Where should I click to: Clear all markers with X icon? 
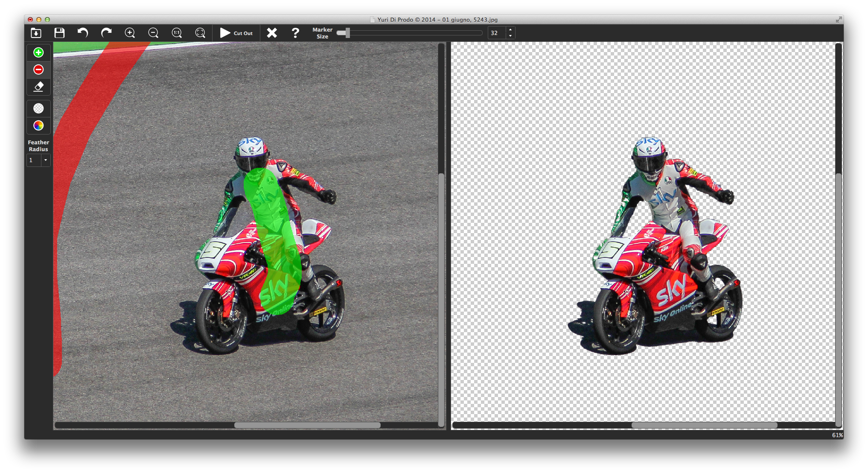pyautogui.click(x=272, y=33)
